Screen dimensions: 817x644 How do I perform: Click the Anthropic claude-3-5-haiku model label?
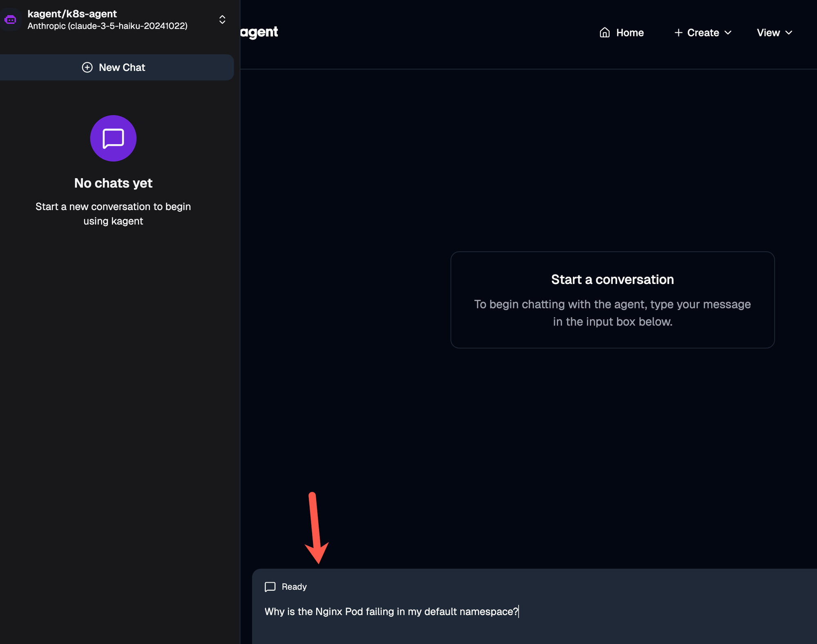[x=107, y=26]
